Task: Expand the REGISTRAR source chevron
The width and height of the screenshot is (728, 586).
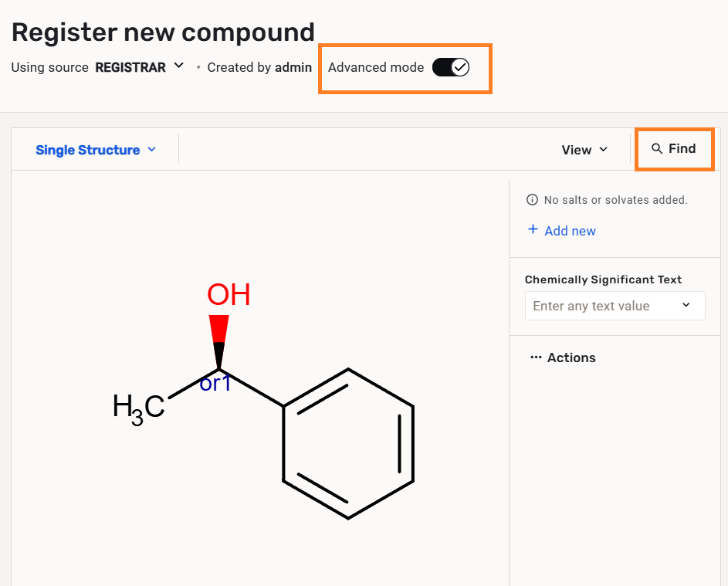Action: [179, 66]
